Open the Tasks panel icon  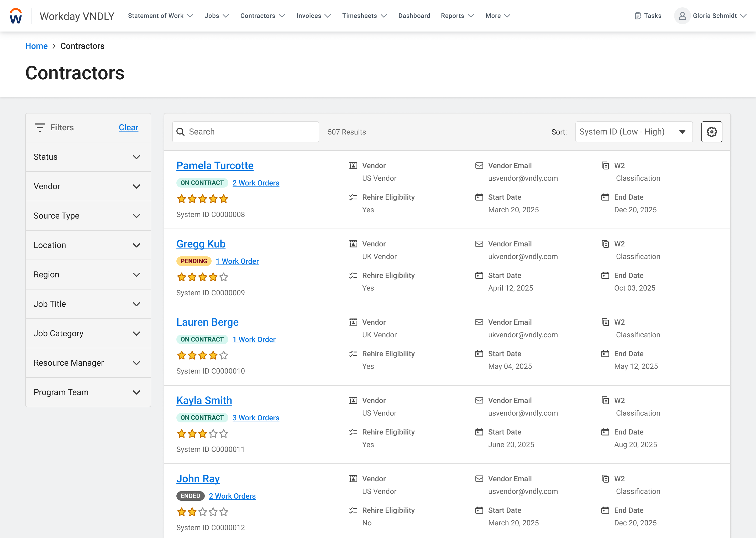tap(638, 15)
